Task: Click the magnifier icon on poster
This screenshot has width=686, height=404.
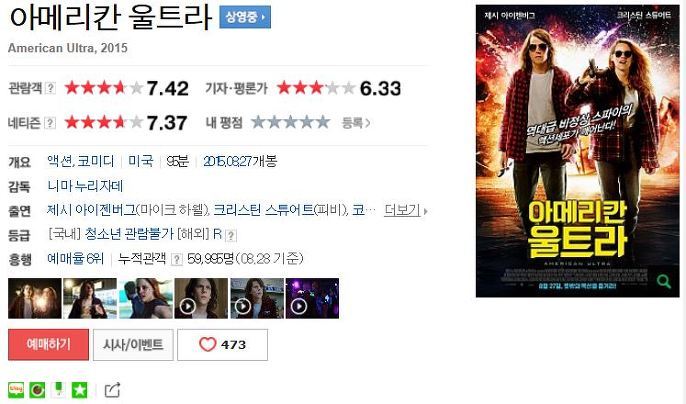Action: click(663, 281)
